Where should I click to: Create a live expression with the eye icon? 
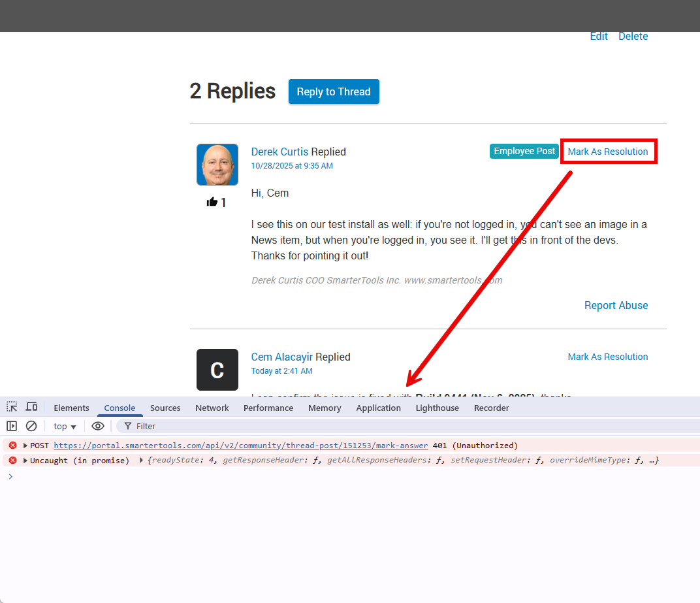(98, 426)
